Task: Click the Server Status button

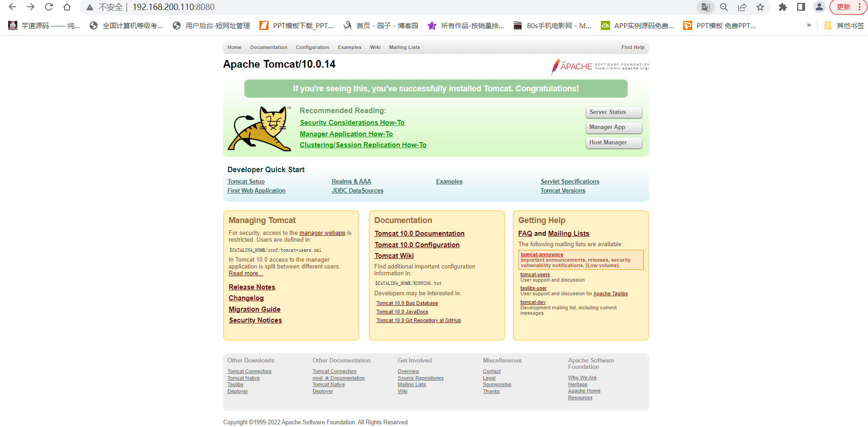Action: coord(614,112)
